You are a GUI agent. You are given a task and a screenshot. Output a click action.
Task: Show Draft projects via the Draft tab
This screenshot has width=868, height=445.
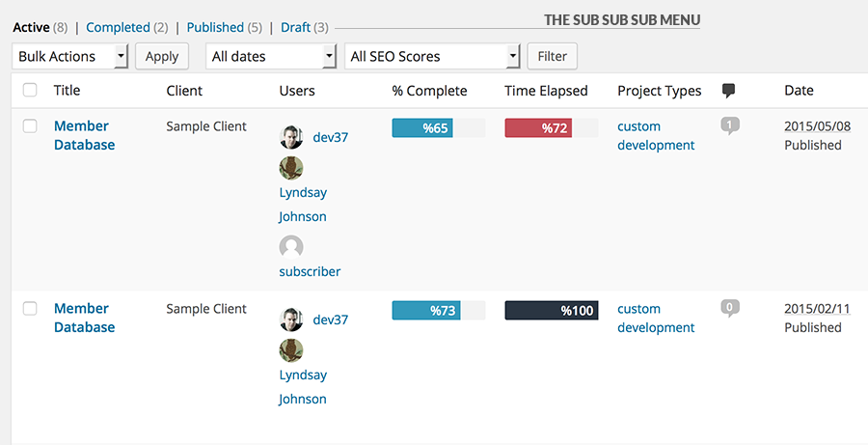coord(295,27)
